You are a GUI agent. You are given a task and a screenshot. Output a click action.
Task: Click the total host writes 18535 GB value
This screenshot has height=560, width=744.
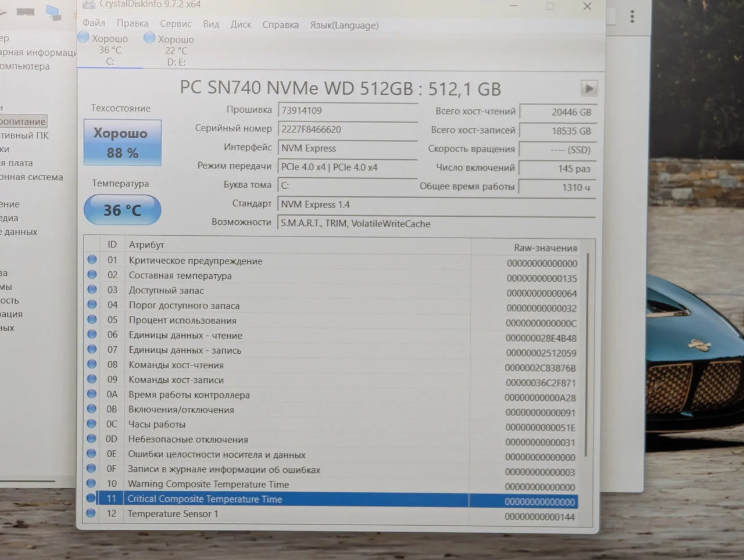(557, 131)
